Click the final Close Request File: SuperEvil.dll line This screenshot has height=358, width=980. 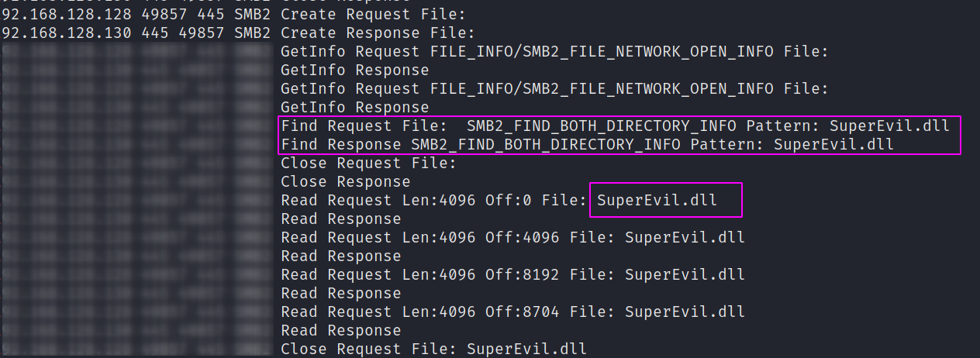click(433, 349)
